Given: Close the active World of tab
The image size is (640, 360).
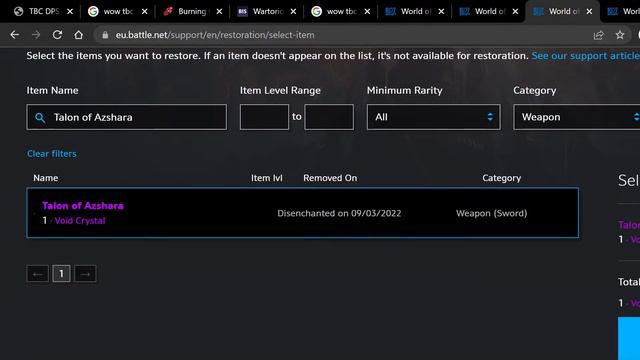Looking at the screenshot, I should click(589, 11).
